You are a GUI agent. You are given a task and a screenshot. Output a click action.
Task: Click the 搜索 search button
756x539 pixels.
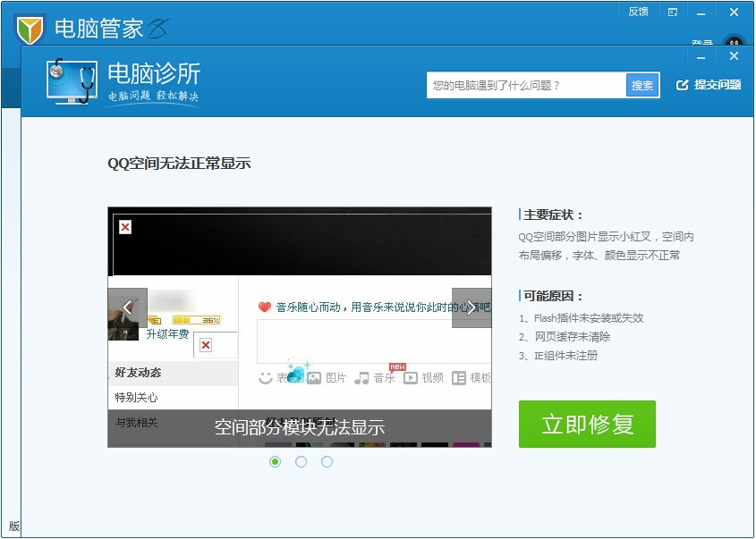641,85
